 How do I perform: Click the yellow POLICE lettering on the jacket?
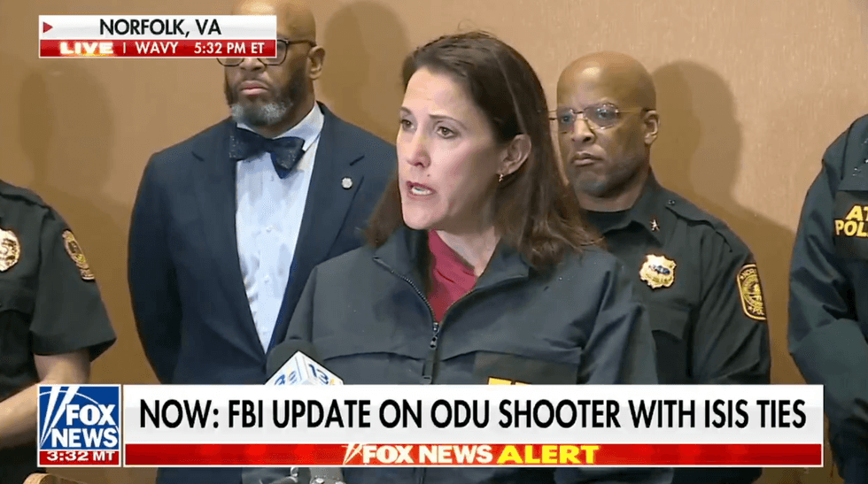(x=851, y=221)
